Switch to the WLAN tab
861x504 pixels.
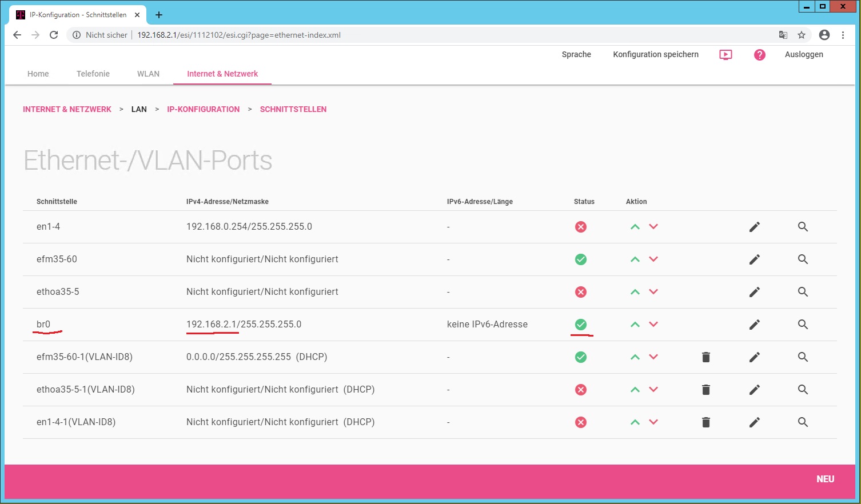pos(148,74)
